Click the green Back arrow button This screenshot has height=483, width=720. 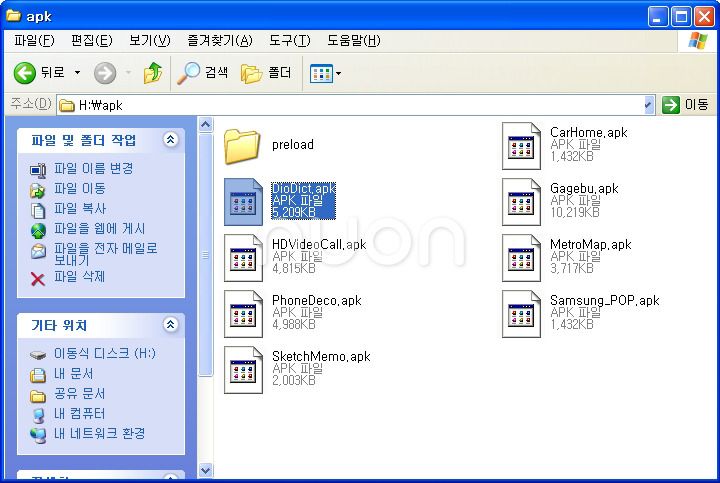25,73
